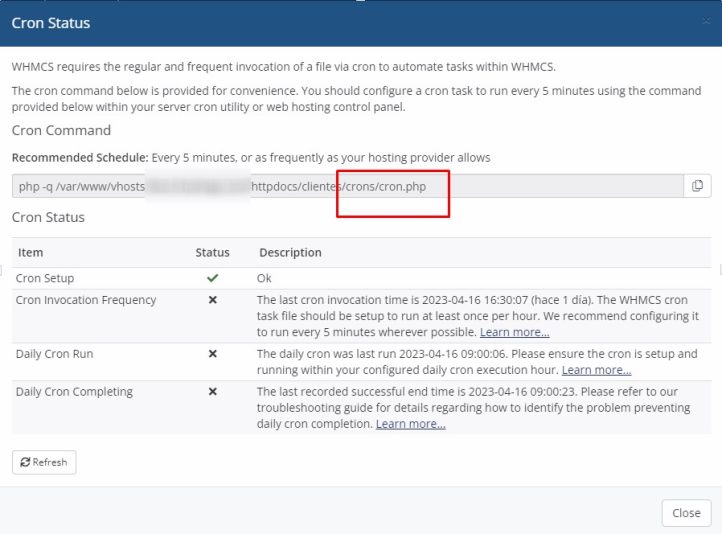Click the X status icon for Daily Cron Completing
The width and height of the screenshot is (722, 534).
212,392
